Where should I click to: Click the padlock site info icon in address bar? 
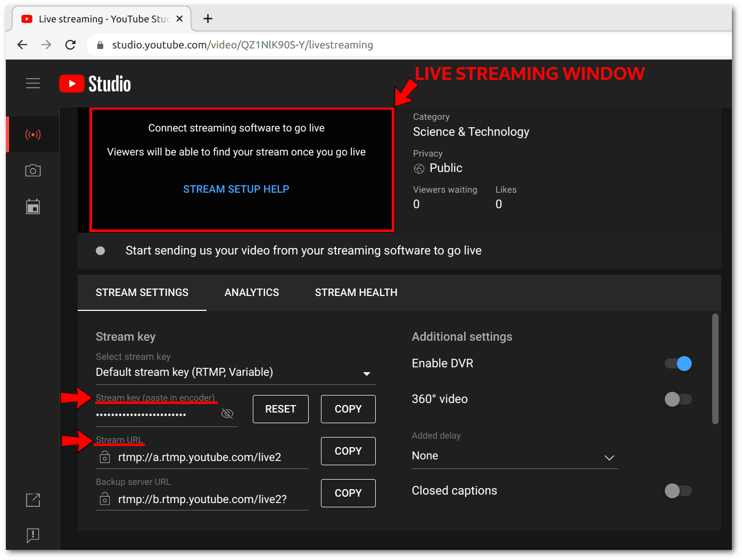point(100,45)
